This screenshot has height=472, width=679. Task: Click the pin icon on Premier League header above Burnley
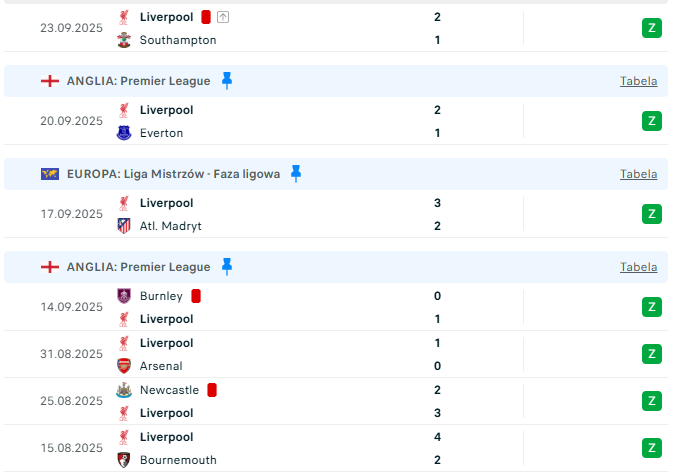pyautogui.click(x=227, y=266)
